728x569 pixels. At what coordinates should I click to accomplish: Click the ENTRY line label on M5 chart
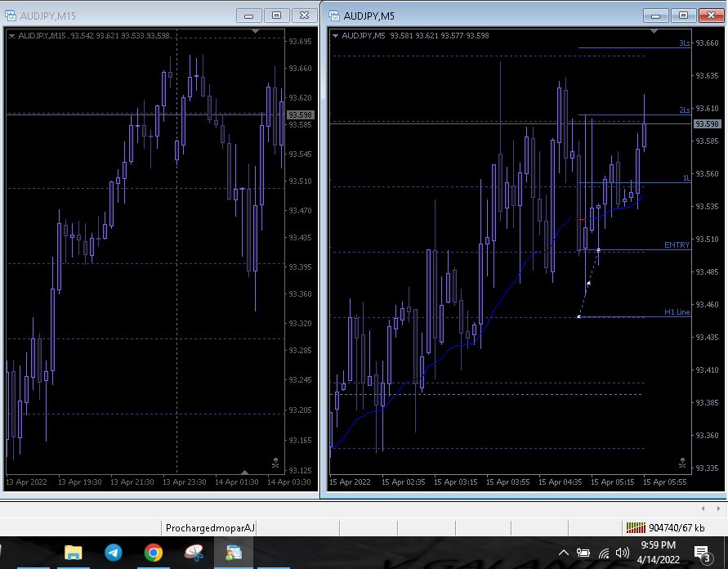click(x=677, y=245)
